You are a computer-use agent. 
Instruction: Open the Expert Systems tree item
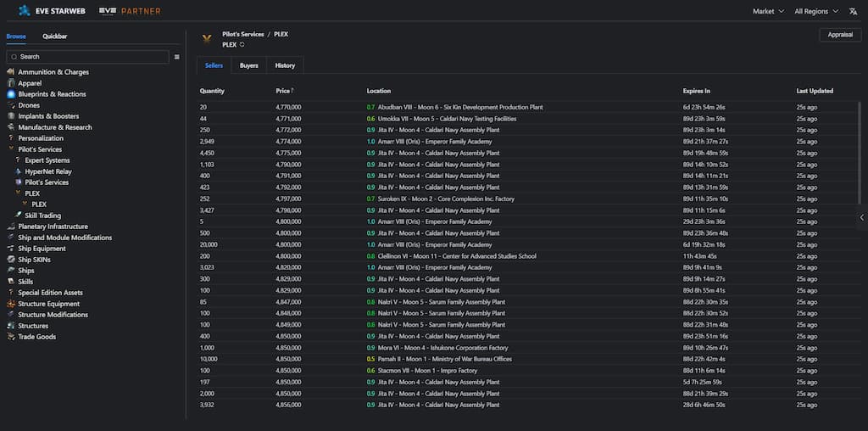tap(47, 160)
